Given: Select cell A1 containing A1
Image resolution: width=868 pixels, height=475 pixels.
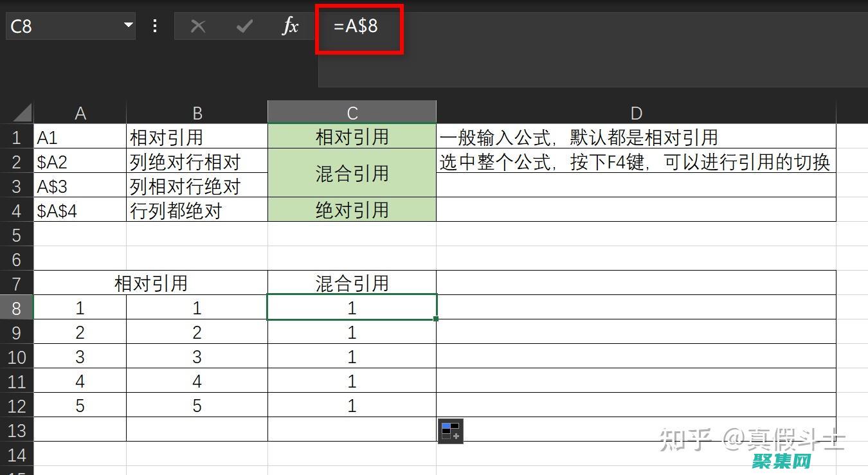Looking at the screenshot, I should tap(80, 136).
